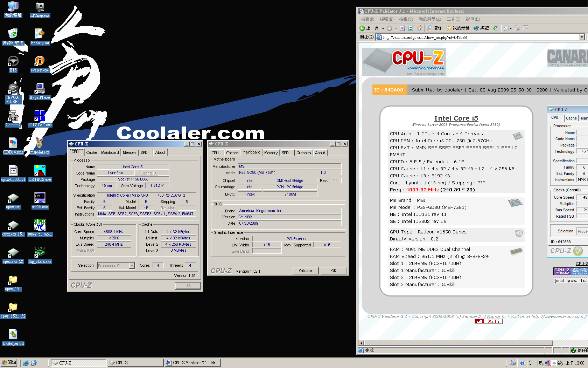Open the IE File menu 檔案(F)

367,19
